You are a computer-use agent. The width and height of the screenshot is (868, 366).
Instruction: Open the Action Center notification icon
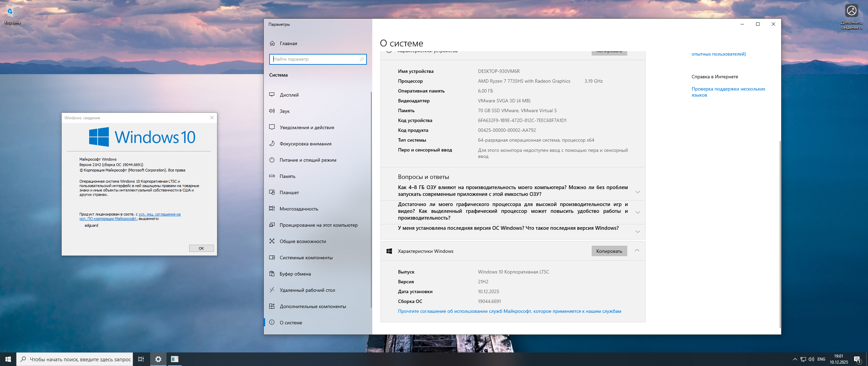857,359
